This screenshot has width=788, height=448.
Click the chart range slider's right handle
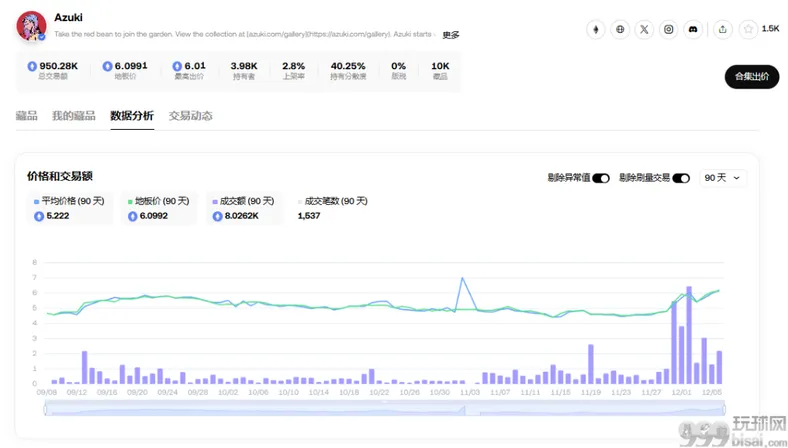pos(724,410)
